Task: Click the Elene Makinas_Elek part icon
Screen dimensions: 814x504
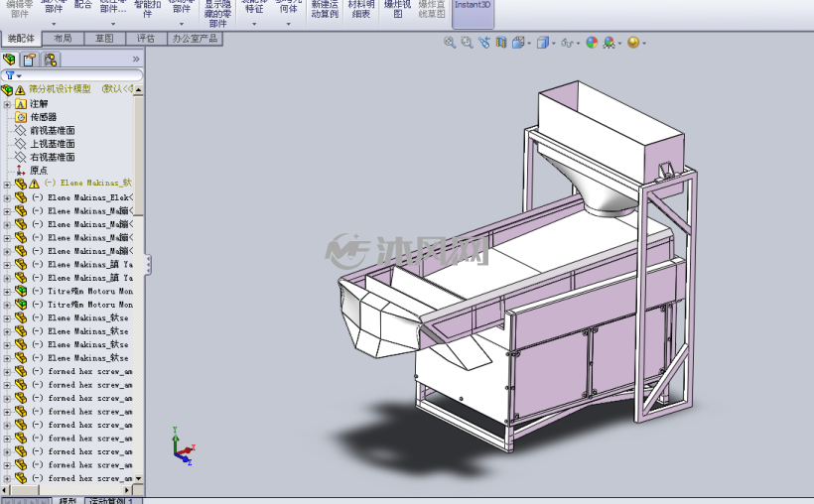Action: click(x=21, y=197)
